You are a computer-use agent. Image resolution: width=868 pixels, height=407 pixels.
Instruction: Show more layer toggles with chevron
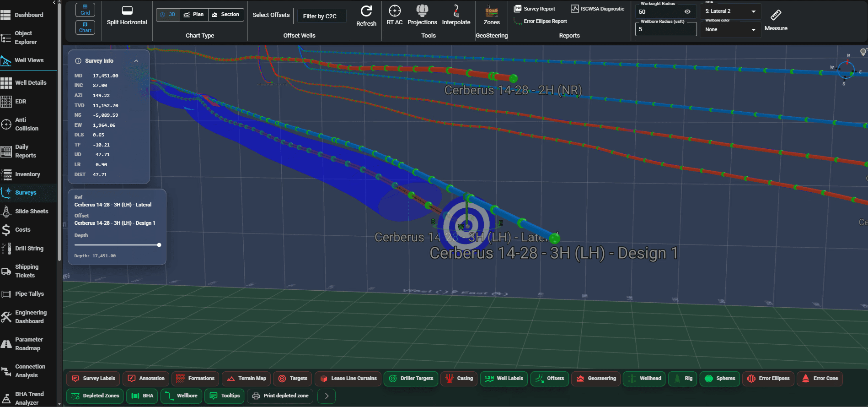(x=327, y=396)
